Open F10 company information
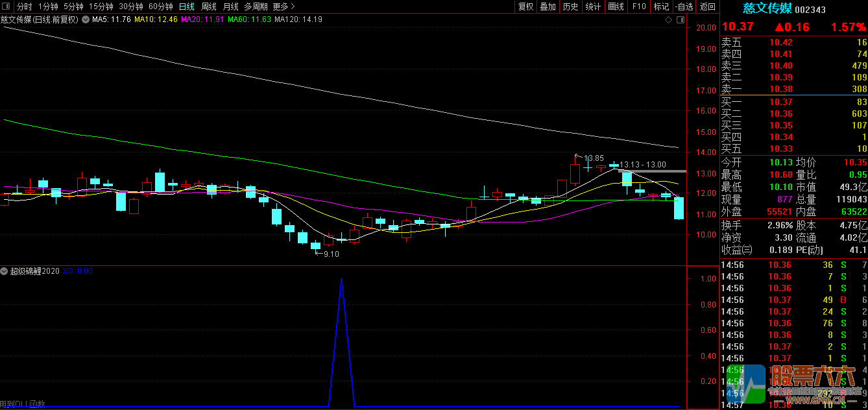Viewport: 868px width, 410px height. tap(639, 6)
